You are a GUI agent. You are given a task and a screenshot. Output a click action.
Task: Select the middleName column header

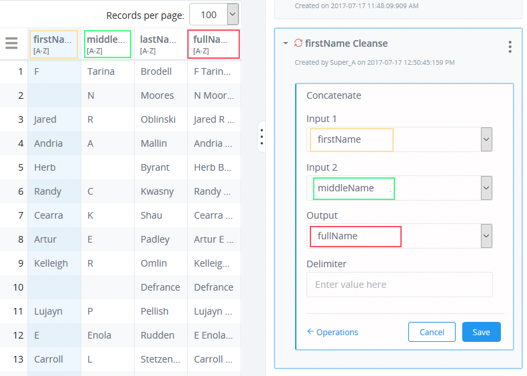pos(108,44)
